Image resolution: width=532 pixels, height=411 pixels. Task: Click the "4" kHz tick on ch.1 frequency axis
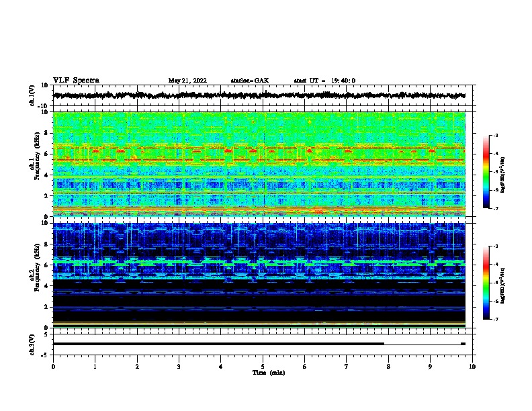[x=46, y=175]
